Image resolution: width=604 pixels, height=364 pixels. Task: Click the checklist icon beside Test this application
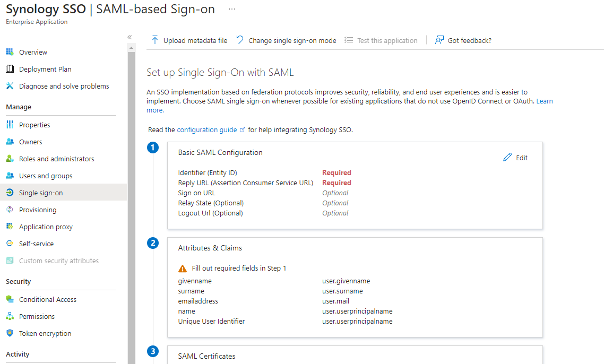tap(349, 40)
